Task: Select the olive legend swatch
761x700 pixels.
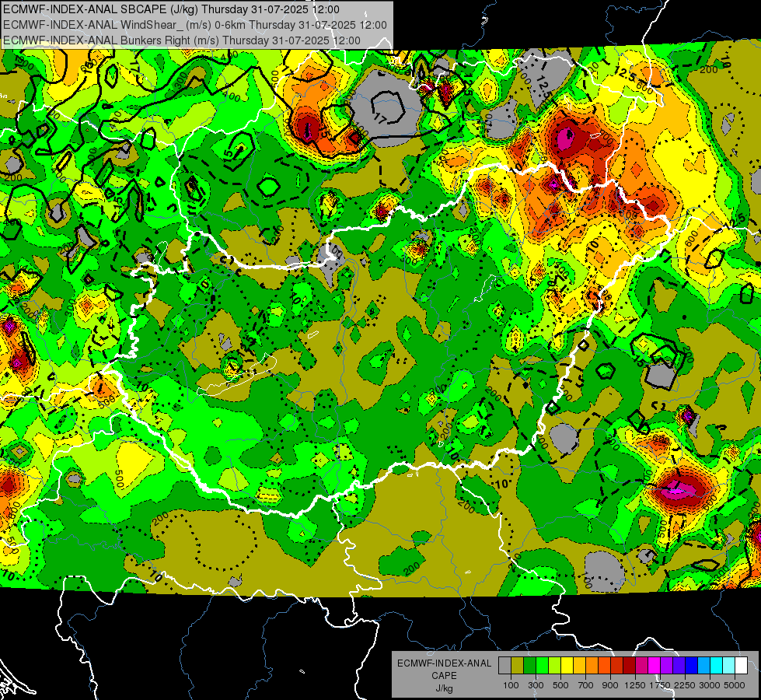Action: pos(518,666)
